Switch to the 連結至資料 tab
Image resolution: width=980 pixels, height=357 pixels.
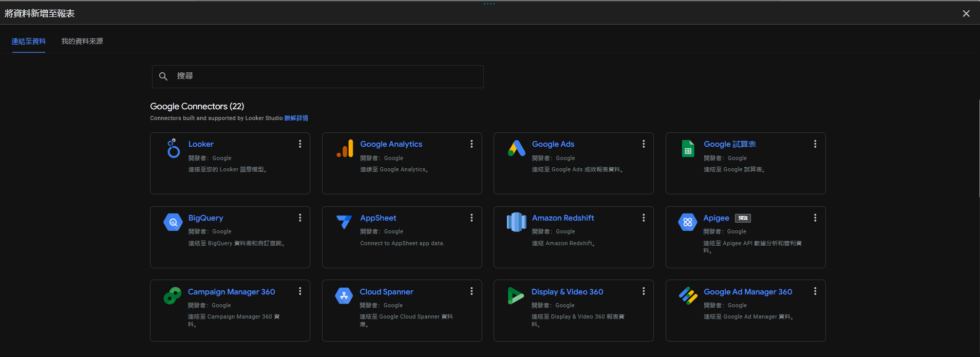[x=28, y=42]
